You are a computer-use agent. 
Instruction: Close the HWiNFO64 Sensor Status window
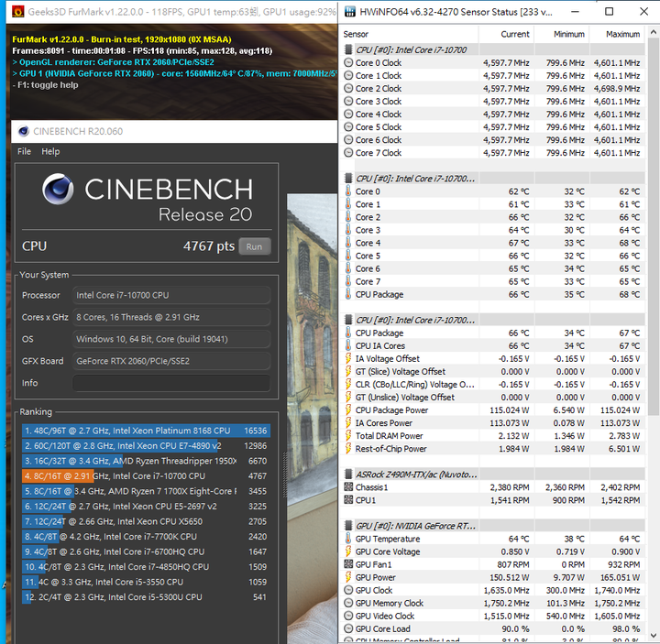pyautogui.click(x=644, y=12)
